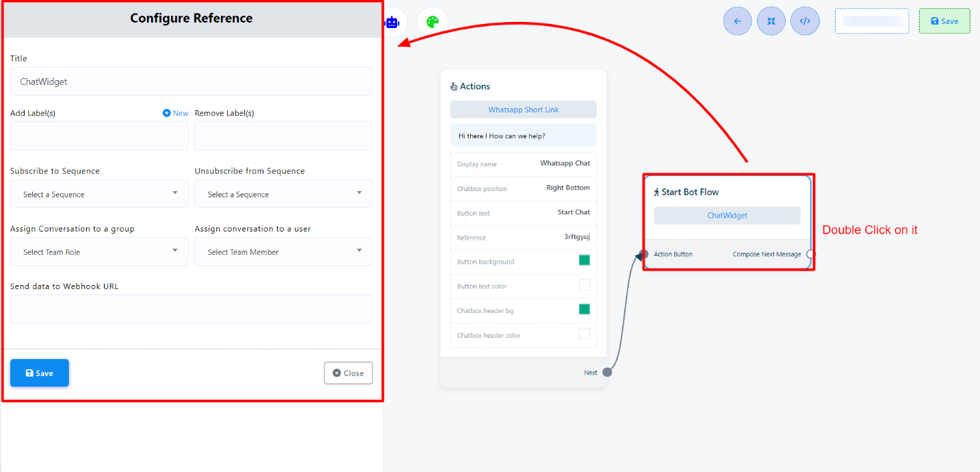Click the blue robot icon
This screenshot has width=980, height=472.
click(391, 22)
